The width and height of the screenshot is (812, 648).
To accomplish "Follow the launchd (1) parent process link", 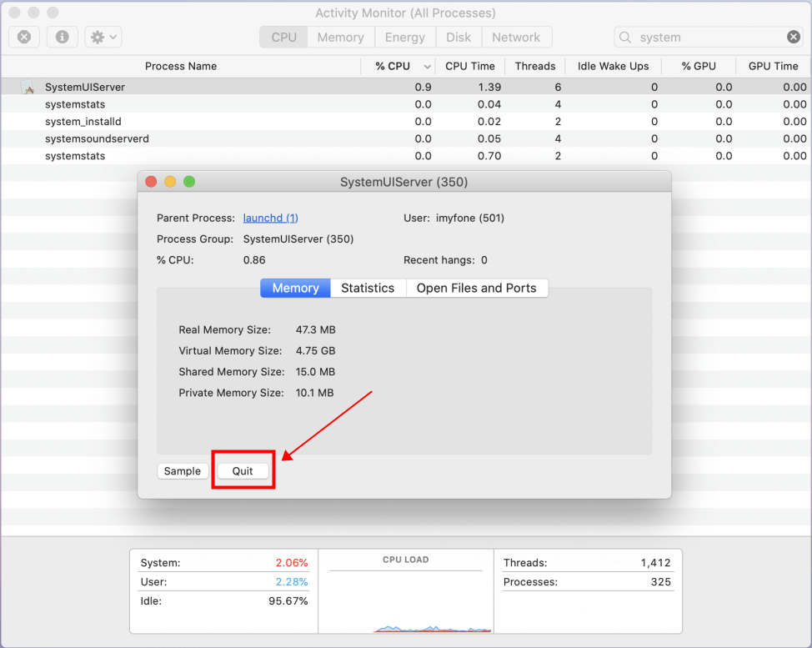I will [270, 218].
